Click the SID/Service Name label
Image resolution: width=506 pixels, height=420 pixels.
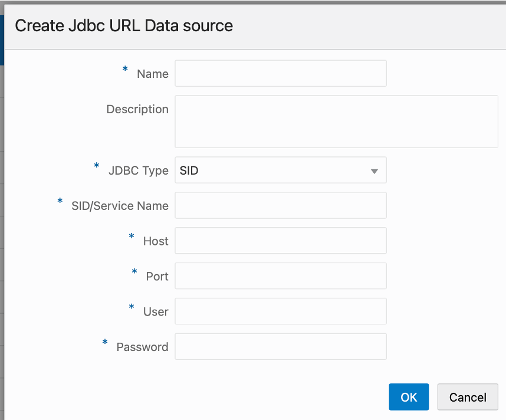(121, 206)
